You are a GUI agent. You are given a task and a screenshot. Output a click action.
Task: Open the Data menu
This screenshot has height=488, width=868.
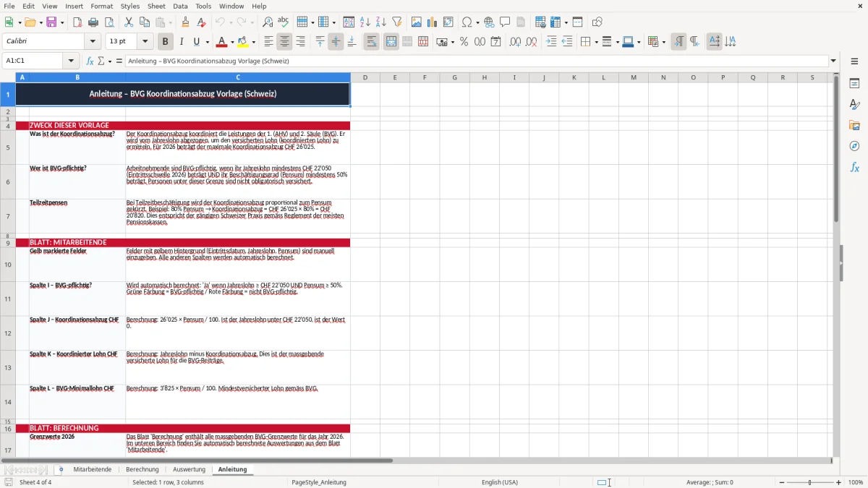(x=180, y=6)
